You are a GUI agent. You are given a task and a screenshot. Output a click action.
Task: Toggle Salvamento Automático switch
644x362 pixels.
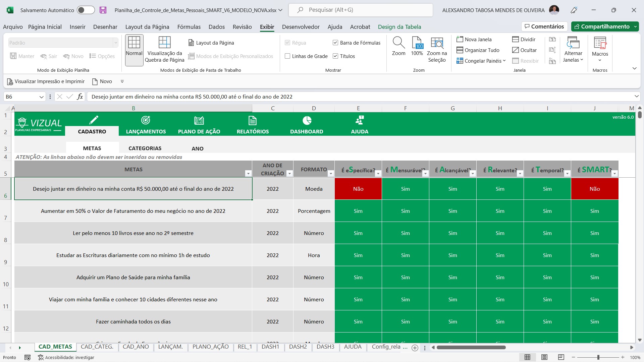(86, 10)
